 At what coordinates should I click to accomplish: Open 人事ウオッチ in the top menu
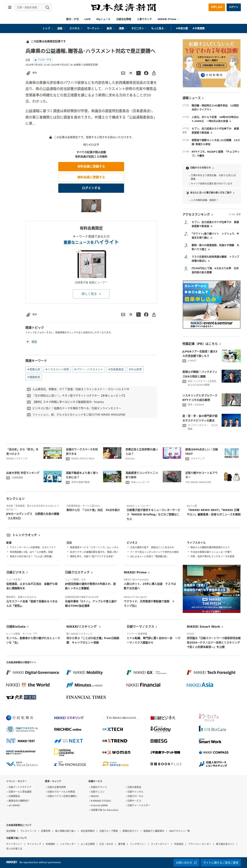tap(144, 19)
